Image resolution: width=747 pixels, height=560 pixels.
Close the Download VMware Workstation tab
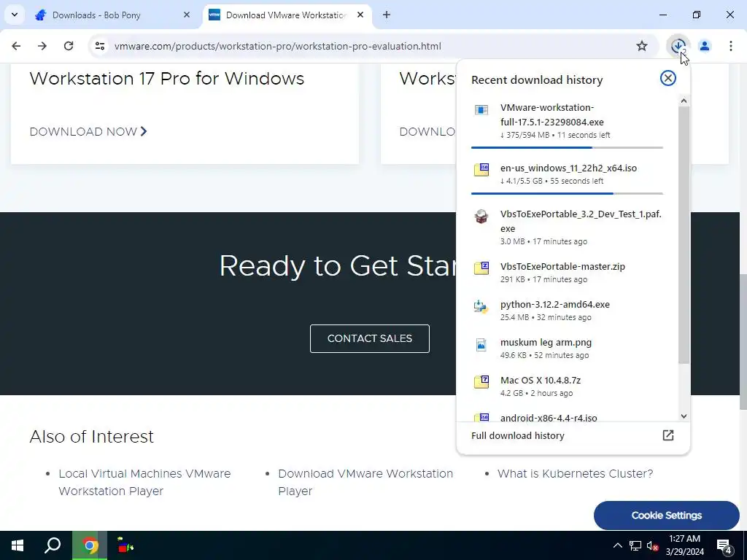click(360, 15)
